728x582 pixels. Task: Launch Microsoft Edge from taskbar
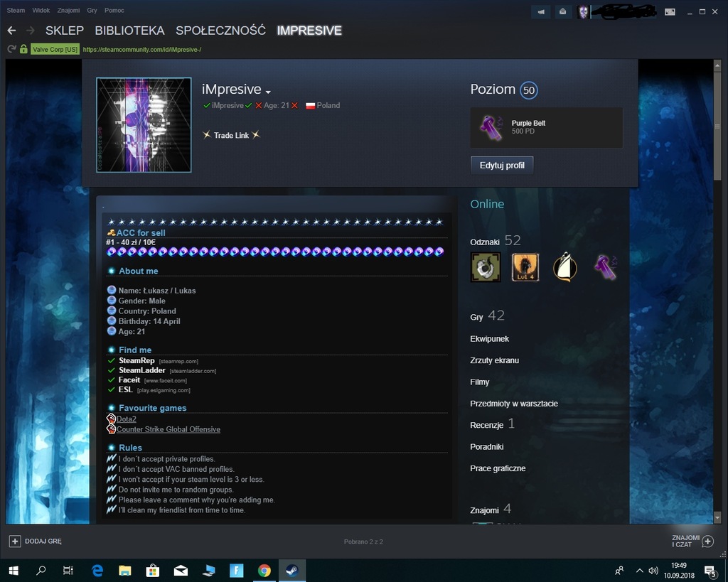click(97, 571)
